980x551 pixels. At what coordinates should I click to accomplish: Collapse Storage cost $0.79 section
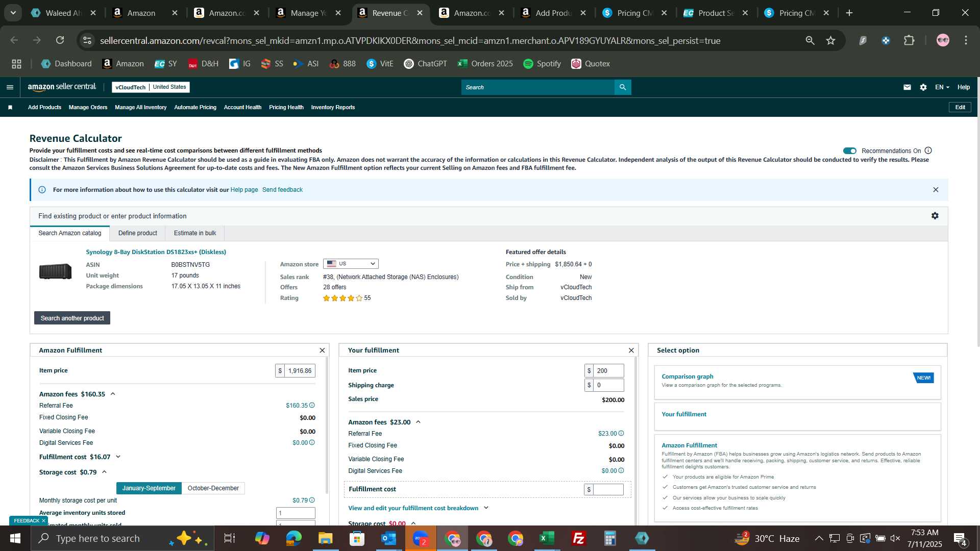104,472
